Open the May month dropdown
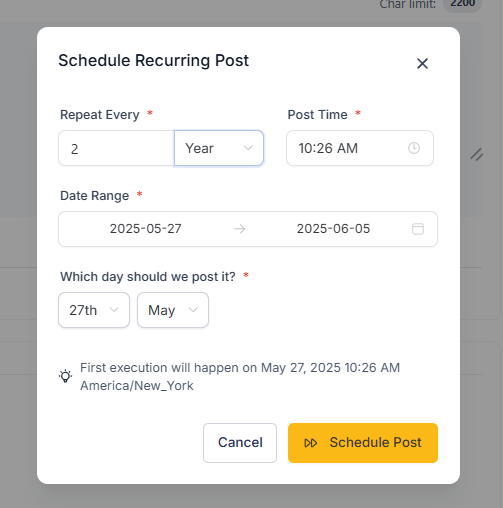This screenshot has width=503, height=508. pos(173,310)
